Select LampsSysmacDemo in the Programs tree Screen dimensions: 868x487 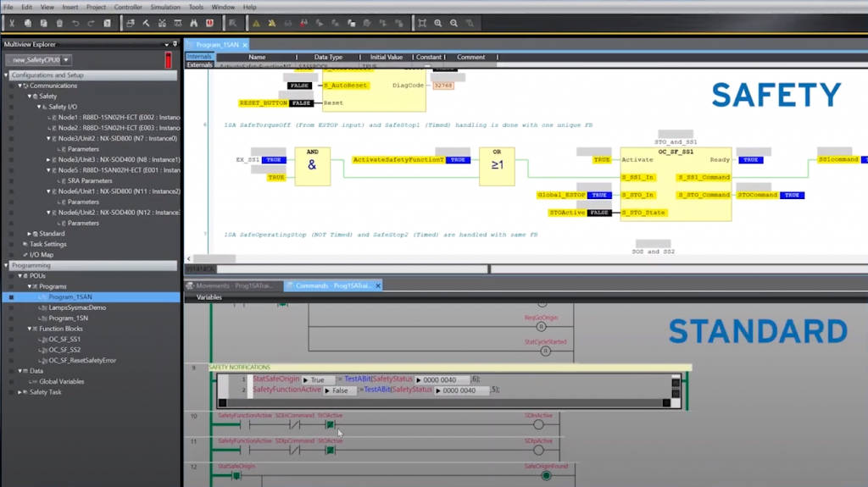pos(77,307)
